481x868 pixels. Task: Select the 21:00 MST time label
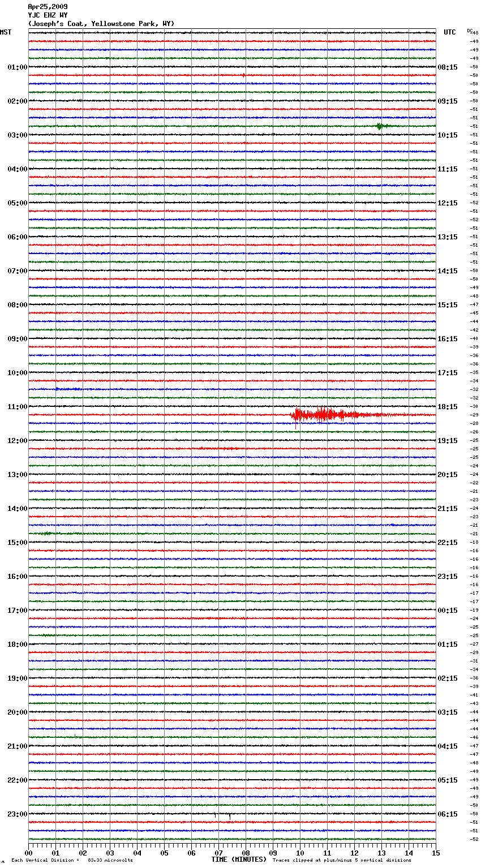tap(18, 746)
